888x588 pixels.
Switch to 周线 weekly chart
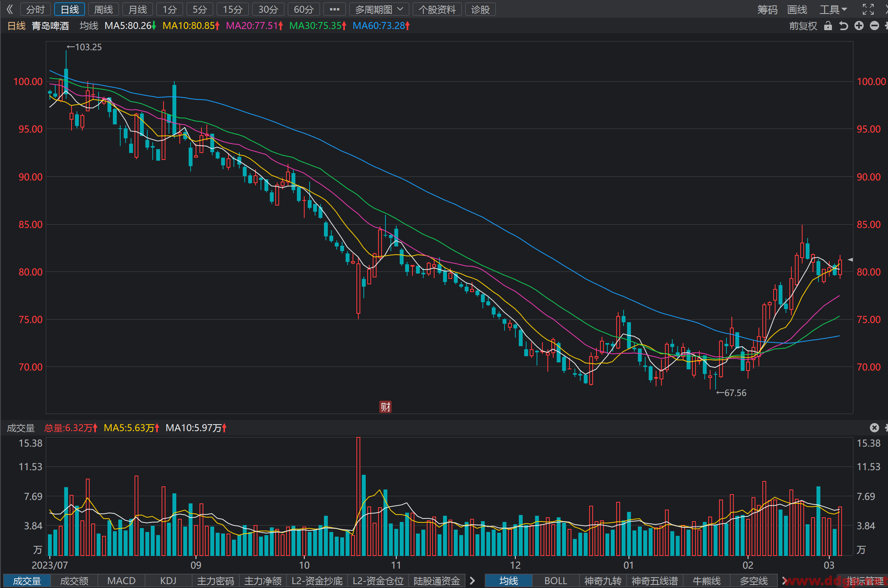coord(104,9)
